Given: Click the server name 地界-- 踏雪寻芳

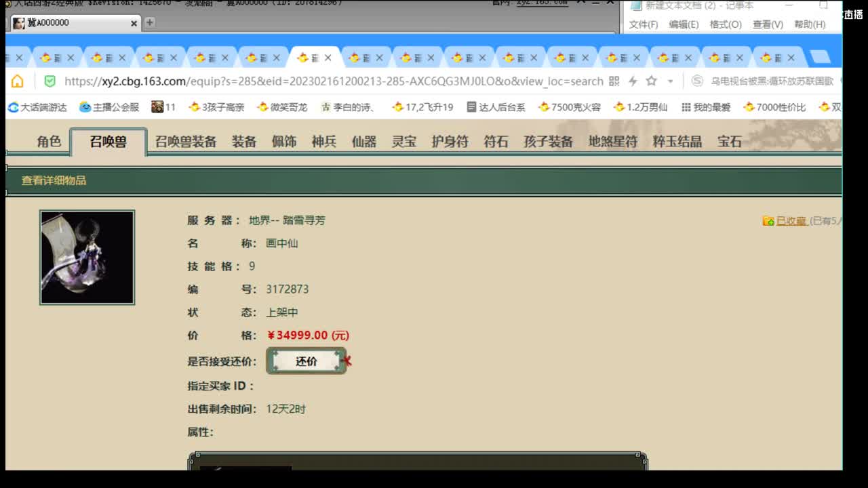Looking at the screenshot, I should point(287,220).
